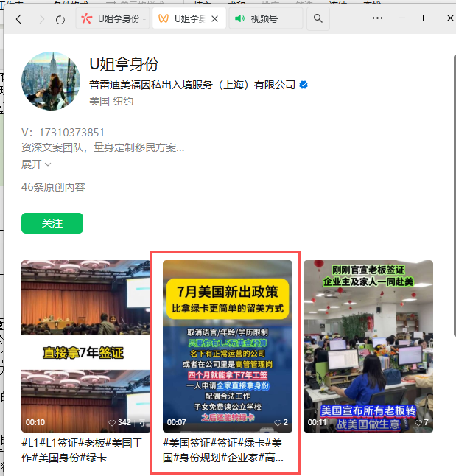Open the U姐拿身份 profile avatar
This screenshot has height=476, width=456.
51,81
